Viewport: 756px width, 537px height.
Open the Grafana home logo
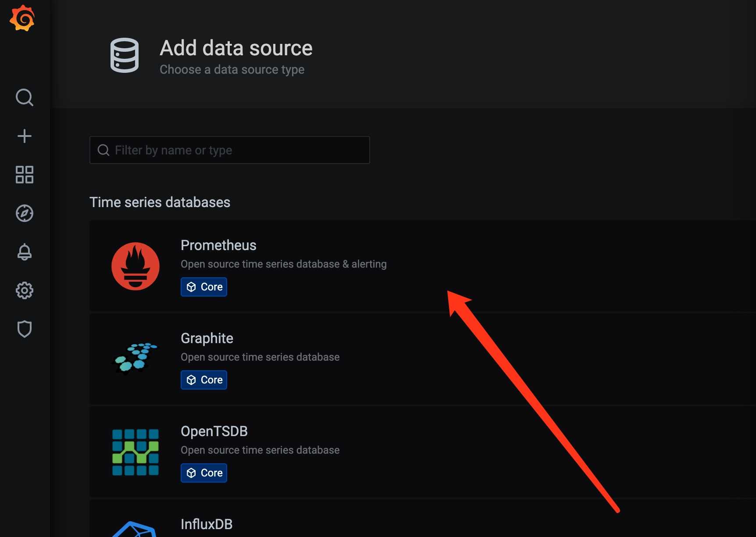pos(22,18)
